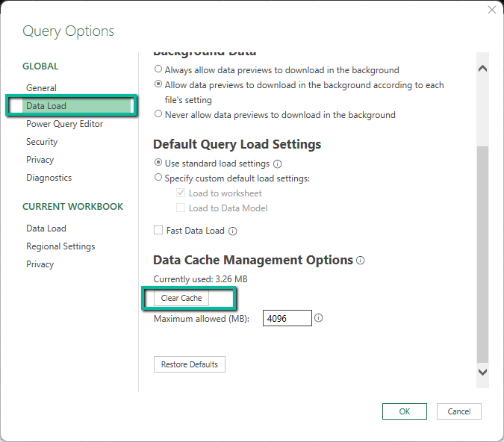
Task: Click the 'Default Query Load Settings' heading
Action: (237, 144)
